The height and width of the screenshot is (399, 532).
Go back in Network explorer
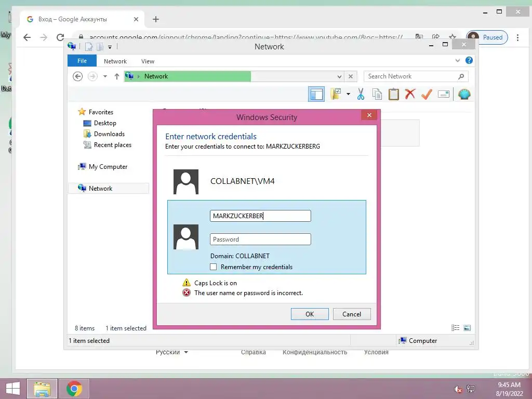point(78,76)
